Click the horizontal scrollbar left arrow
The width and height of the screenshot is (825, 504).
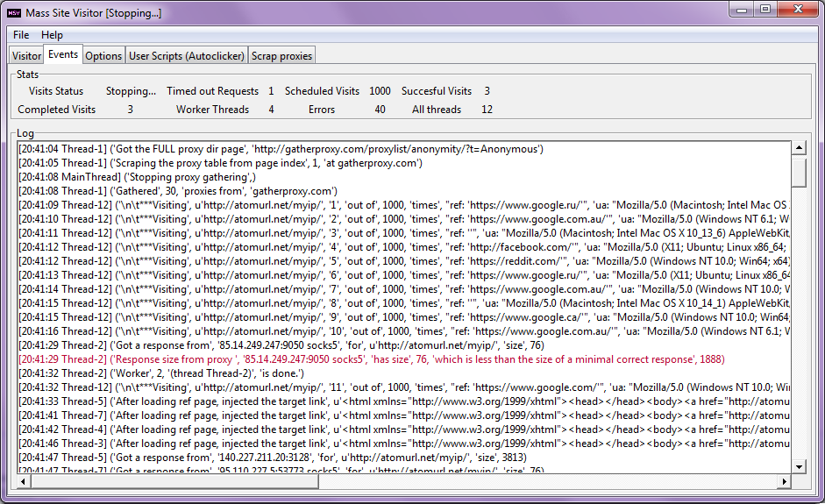click(24, 481)
